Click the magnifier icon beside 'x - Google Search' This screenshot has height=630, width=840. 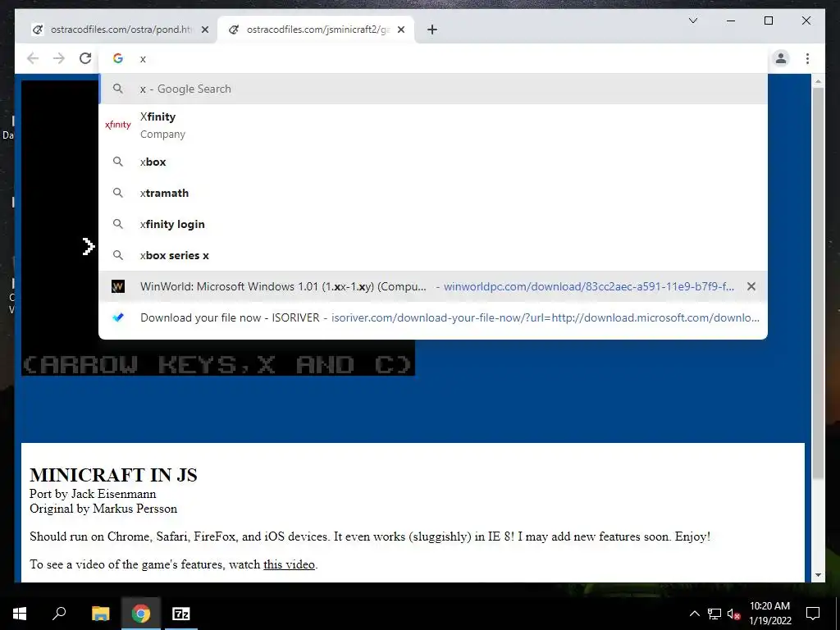[x=118, y=89]
